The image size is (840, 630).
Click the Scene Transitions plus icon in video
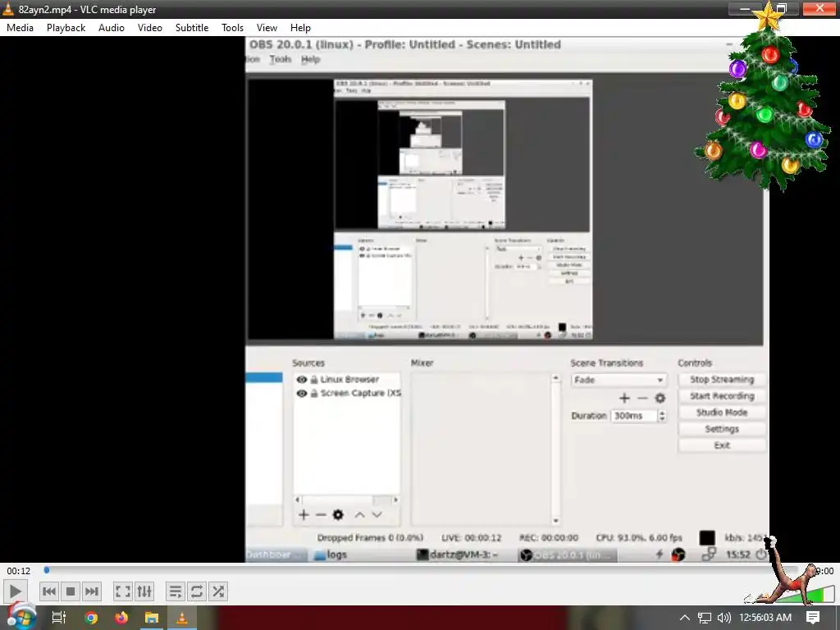[624, 398]
